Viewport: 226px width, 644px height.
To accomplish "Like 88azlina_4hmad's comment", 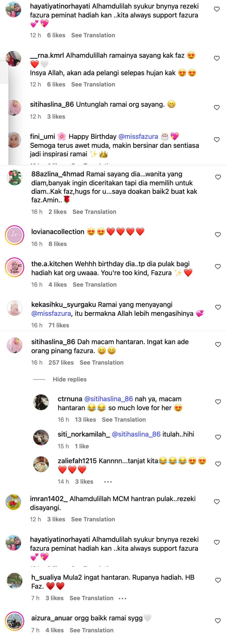I will point(218,177).
